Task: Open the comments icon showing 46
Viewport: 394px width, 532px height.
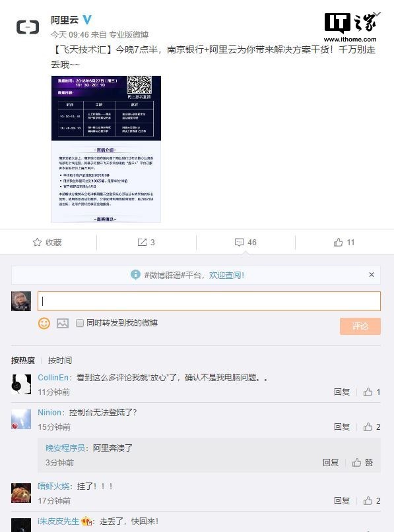Action: (x=239, y=242)
